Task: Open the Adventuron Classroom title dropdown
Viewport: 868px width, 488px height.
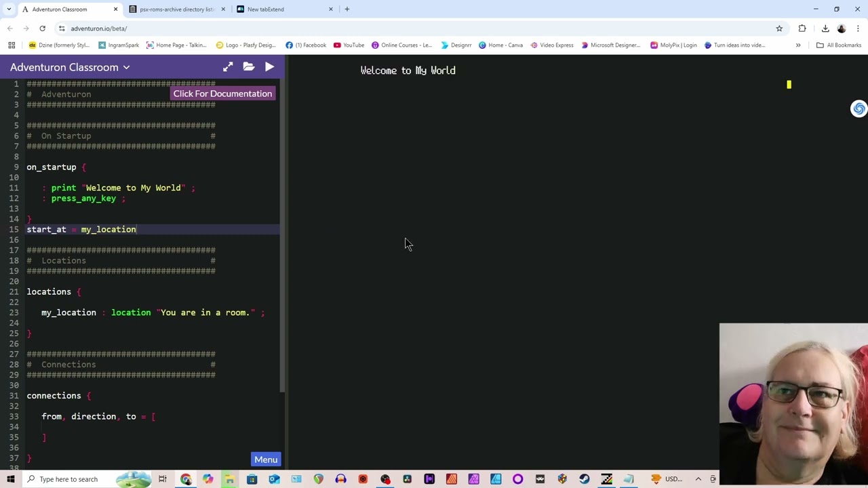Action: pyautogui.click(x=70, y=67)
